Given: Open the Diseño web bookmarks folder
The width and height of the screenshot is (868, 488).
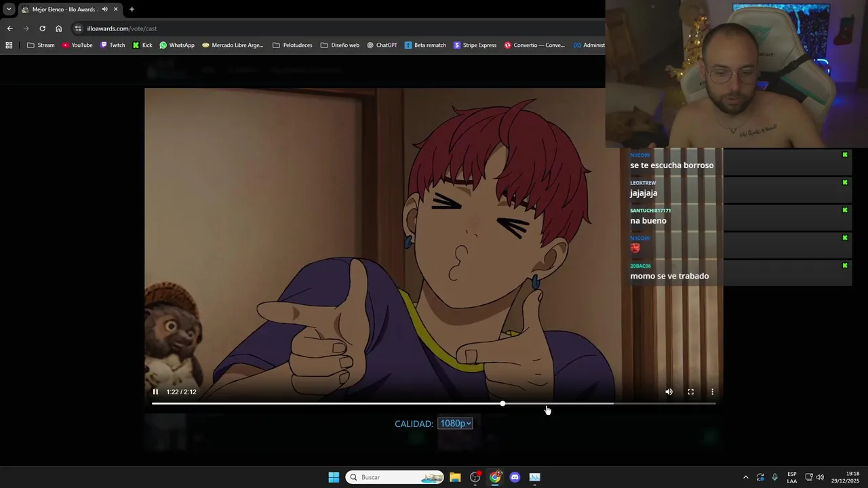Looking at the screenshot, I should pos(340,45).
